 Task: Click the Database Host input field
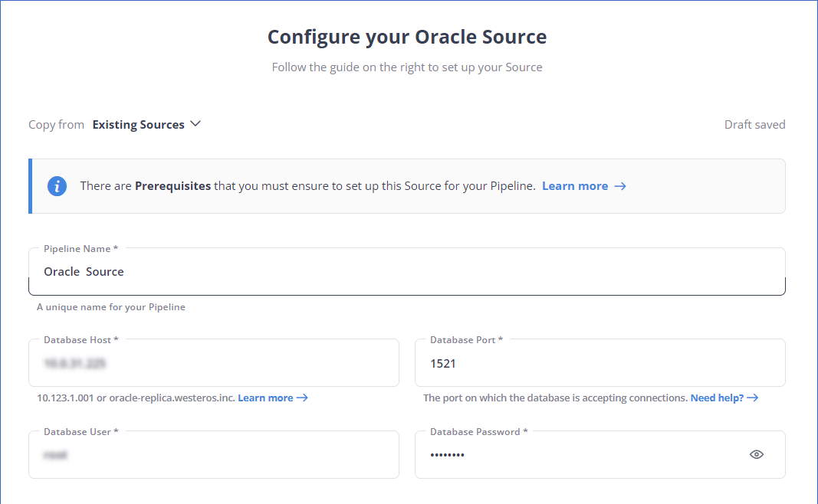coord(214,363)
